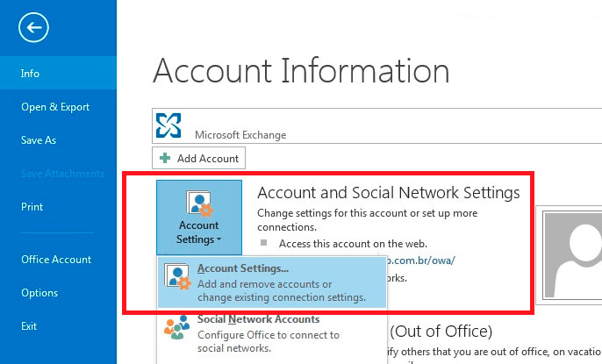Open Office Account page
The width and height of the screenshot is (602, 364).
click(58, 260)
